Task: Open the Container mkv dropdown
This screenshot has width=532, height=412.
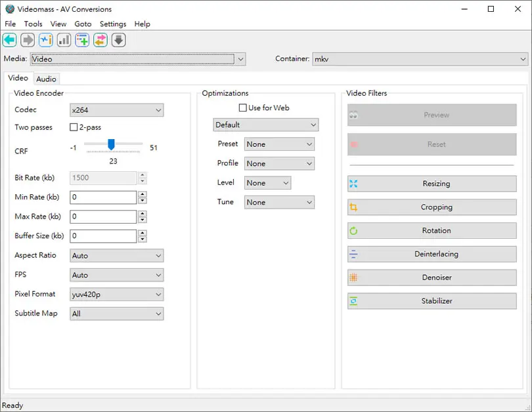Action: coord(420,59)
